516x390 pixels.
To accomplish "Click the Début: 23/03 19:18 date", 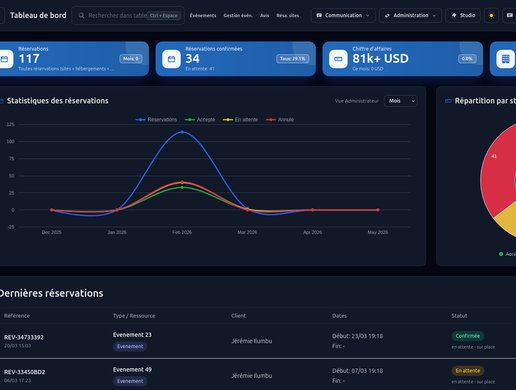I will [x=357, y=336].
